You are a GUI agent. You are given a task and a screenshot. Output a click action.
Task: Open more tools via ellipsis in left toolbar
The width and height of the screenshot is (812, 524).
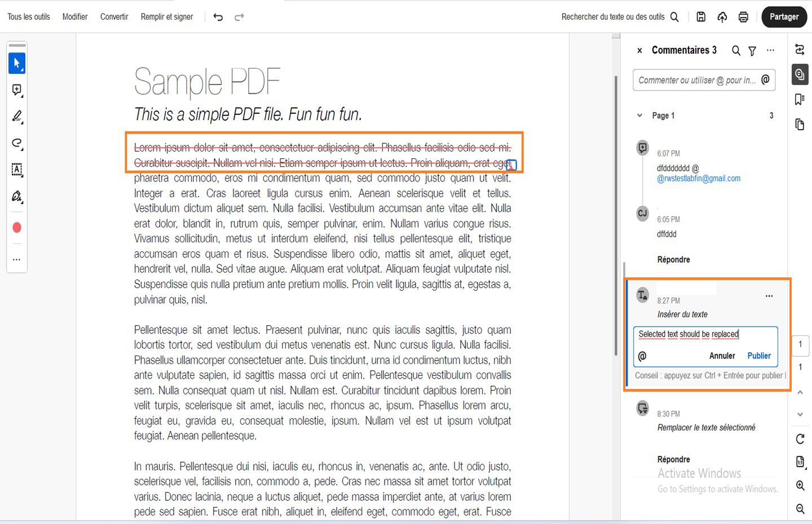[17, 259]
